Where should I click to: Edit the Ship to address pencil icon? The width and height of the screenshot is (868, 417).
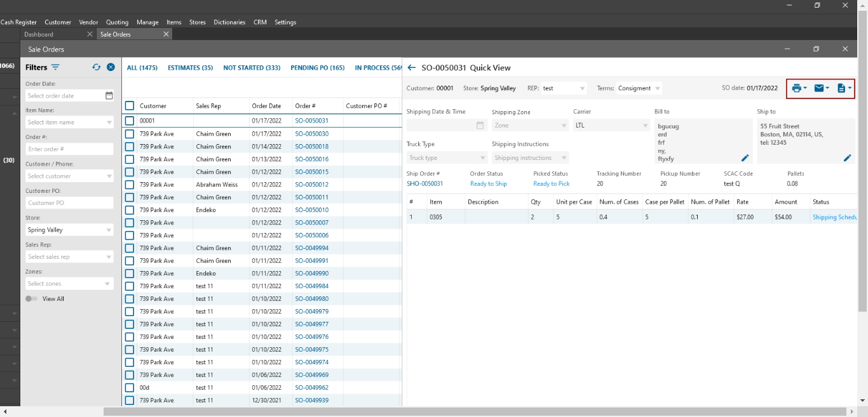point(847,158)
